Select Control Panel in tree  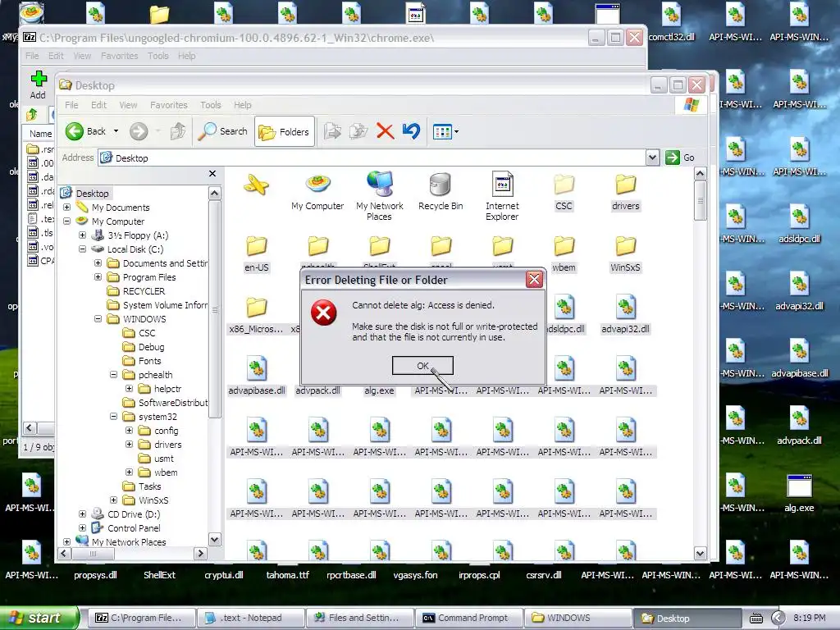[x=134, y=527]
